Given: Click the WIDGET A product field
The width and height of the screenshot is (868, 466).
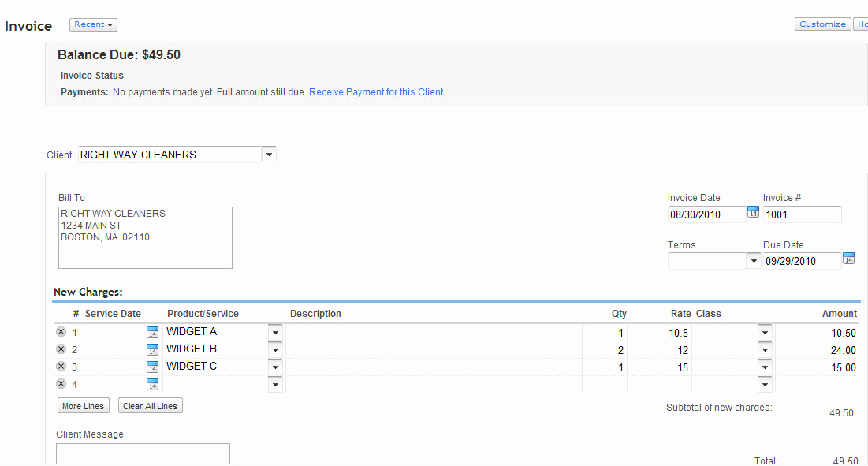Looking at the screenshot, I should click(216, 332).
